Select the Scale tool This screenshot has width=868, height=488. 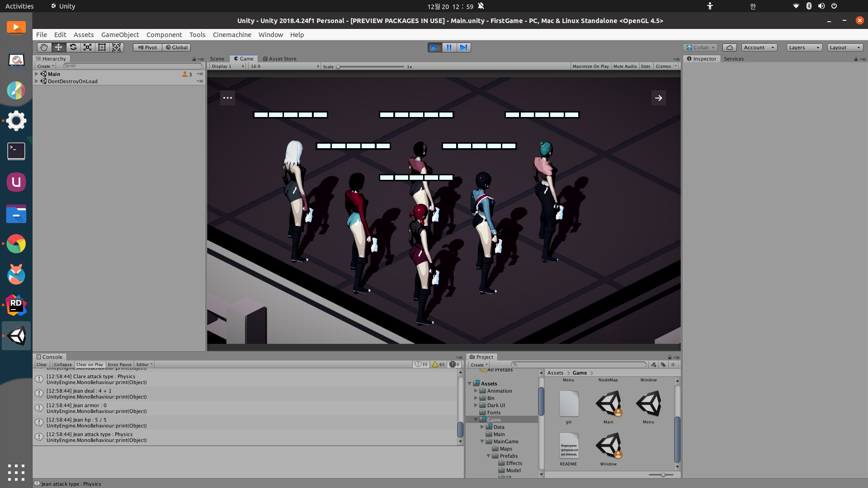pos(87,47)
